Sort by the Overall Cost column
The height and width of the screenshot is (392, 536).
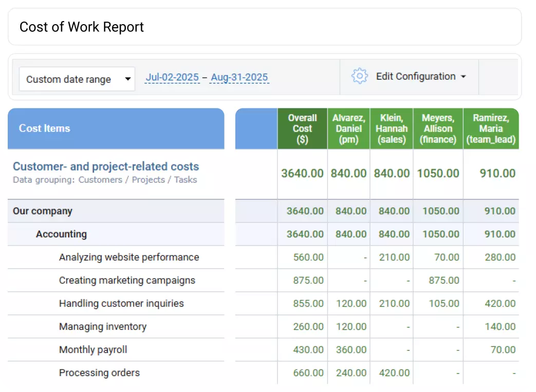302,128
